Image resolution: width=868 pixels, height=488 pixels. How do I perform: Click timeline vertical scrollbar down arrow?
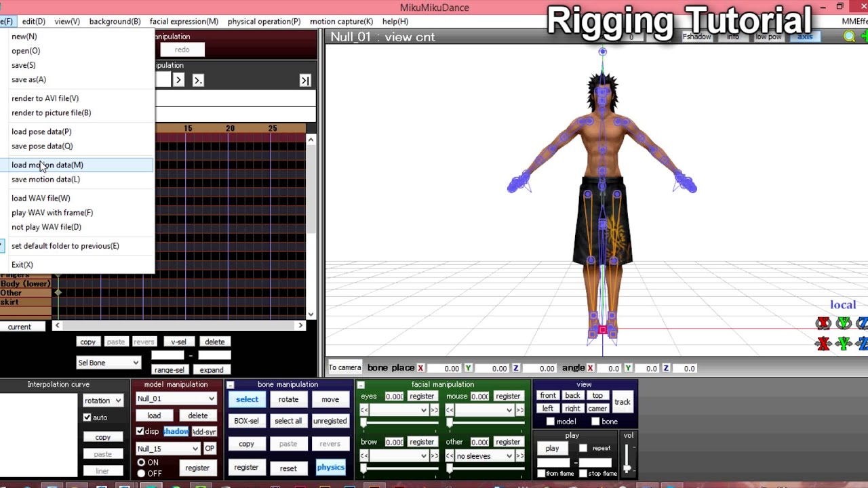pos(311,314)
